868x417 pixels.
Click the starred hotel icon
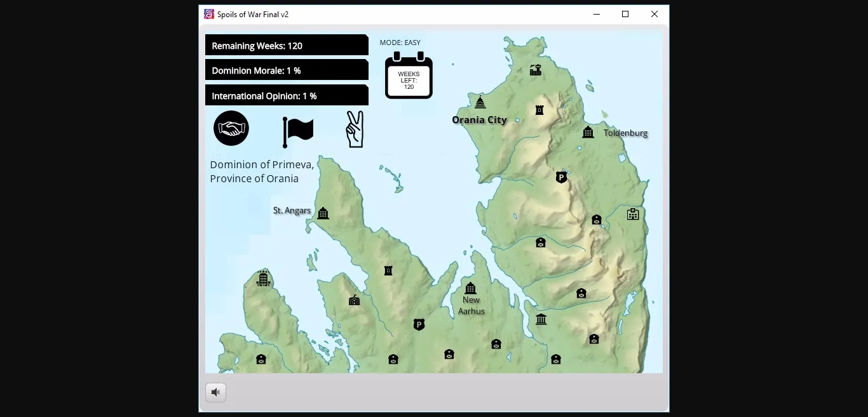(x=263, y=278)
